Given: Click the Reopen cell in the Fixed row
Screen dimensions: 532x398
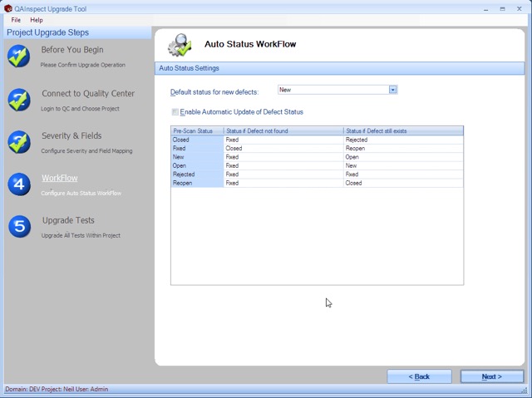Looking at the screenshot, I should tap(403, 148).
